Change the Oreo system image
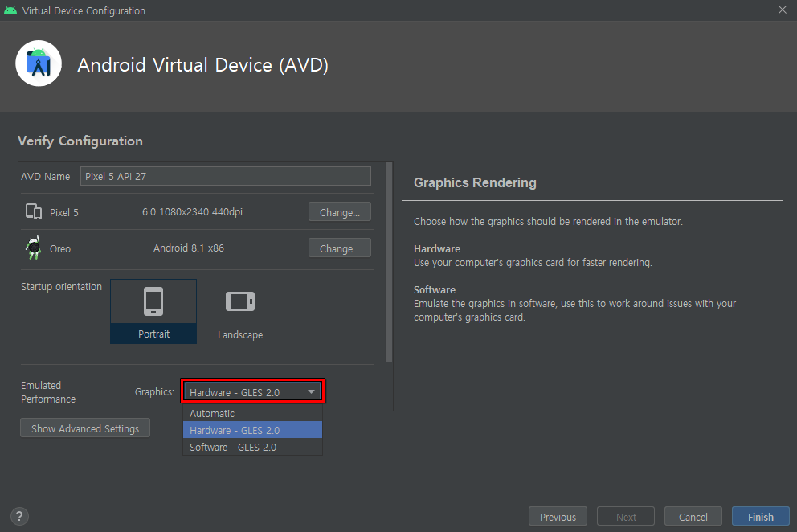The width and height of the screenshot is (797, 532). click(340, 248)
